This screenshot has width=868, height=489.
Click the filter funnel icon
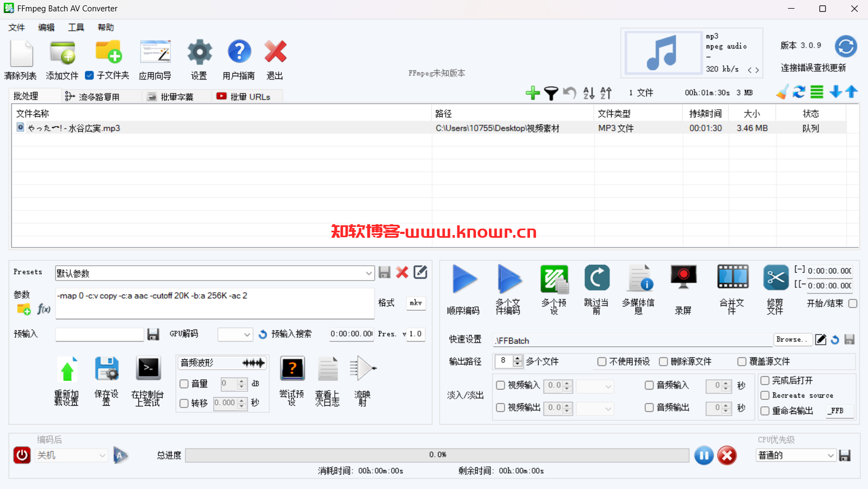551,93
